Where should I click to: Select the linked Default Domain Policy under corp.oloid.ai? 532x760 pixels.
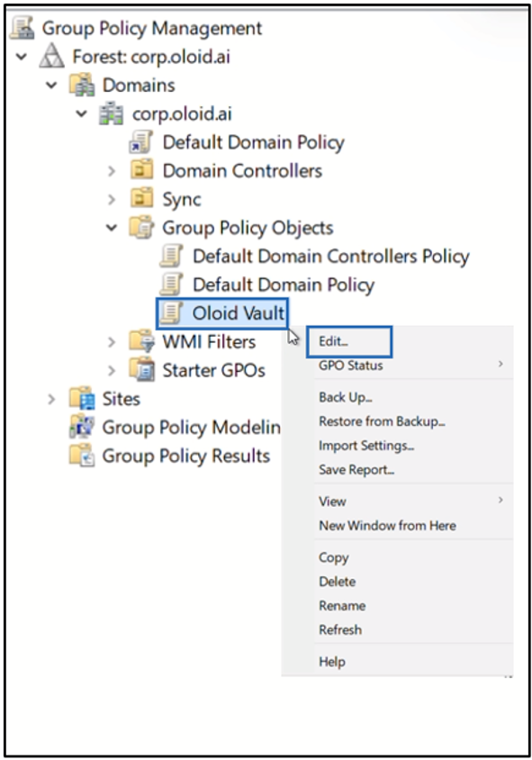(x=254, y=142)
